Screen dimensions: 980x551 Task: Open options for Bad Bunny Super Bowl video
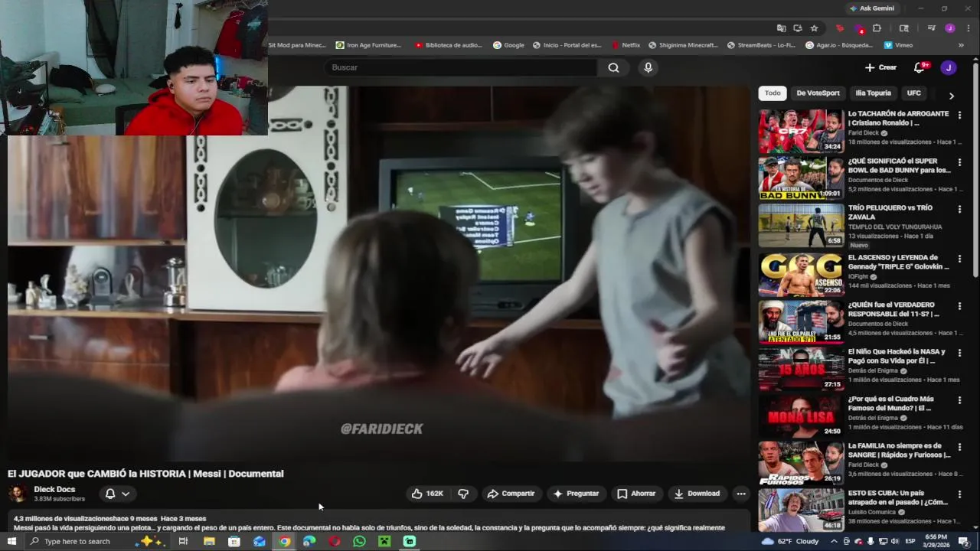point(959,163)
